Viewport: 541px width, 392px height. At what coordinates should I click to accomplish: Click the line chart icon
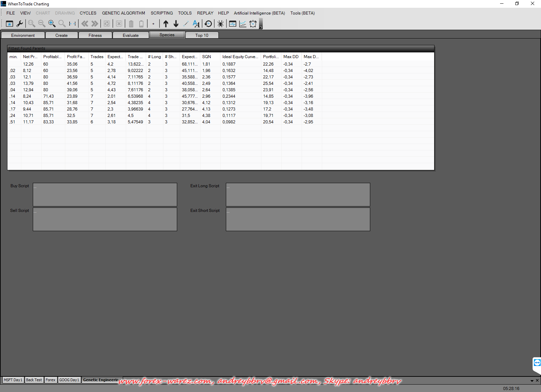[243, 24]
